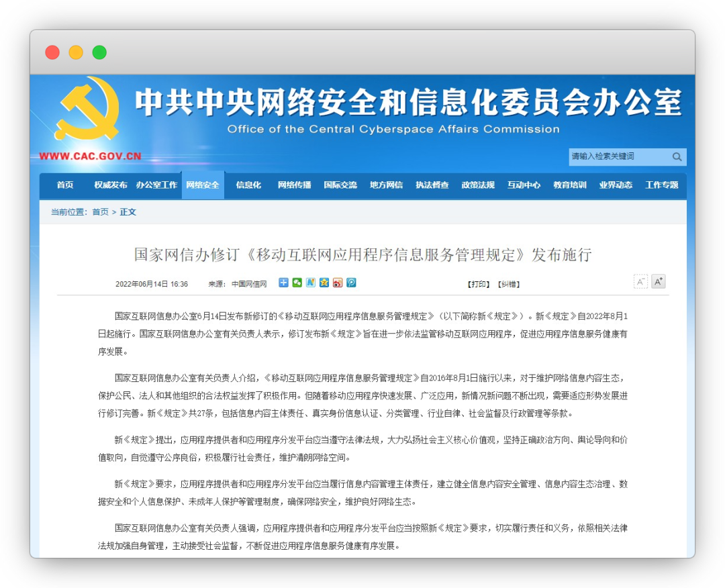Open the 办公室工作 navigation tab
The height and width of the screenshot is (588, 725).
156,185
